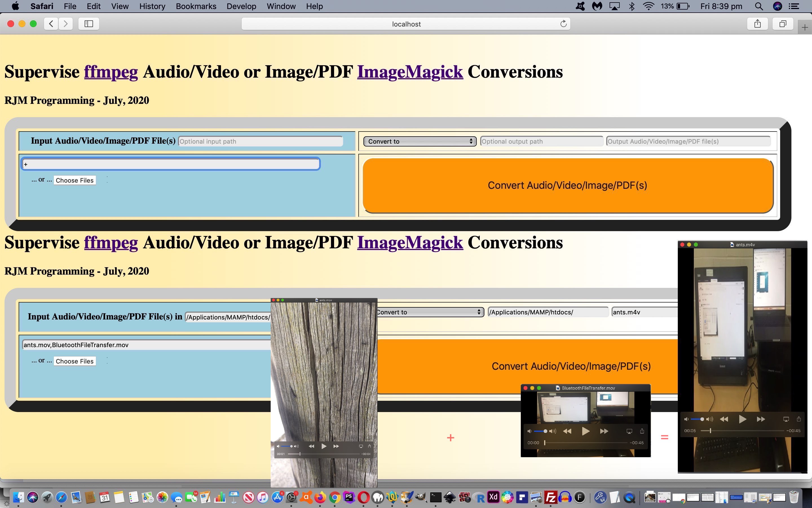Click the Optional output path field
812x508 pixels.
click(x=542, y=141)
